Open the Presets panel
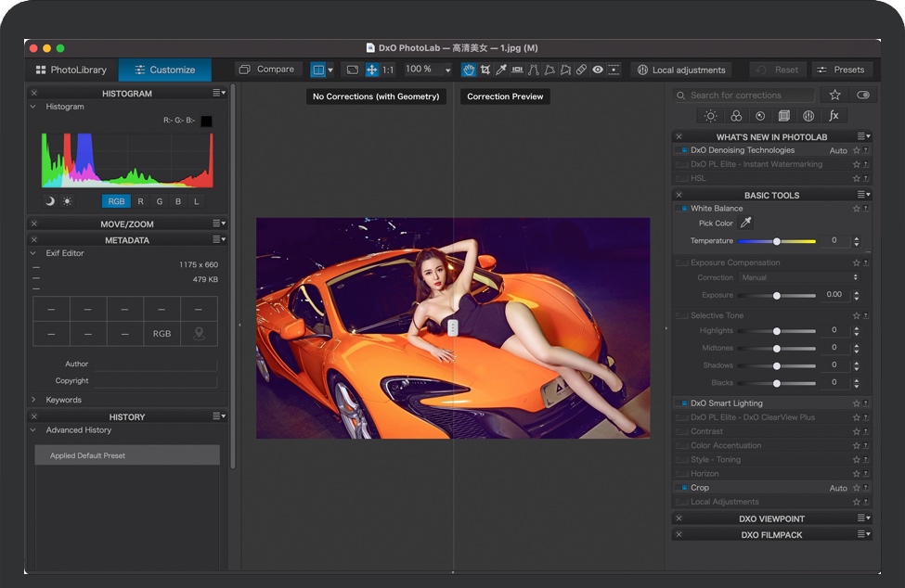This screenshot has height=588, width=905. (841, 69)
